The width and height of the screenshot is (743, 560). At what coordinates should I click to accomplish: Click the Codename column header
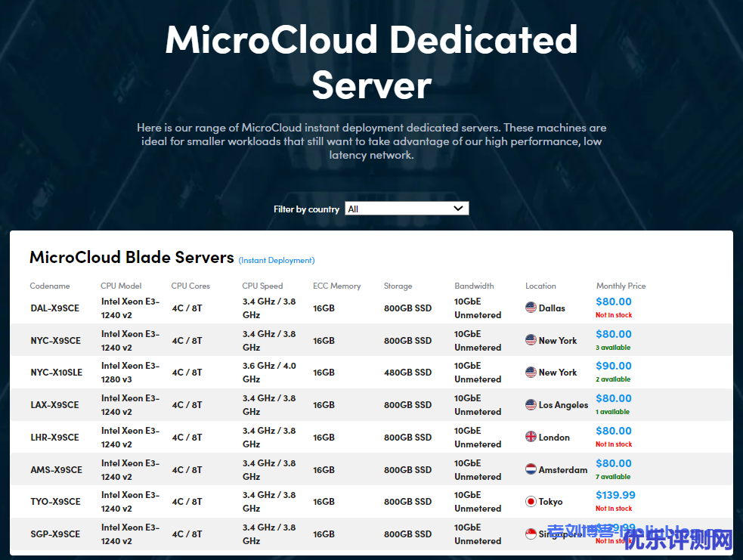click(50, 286)
